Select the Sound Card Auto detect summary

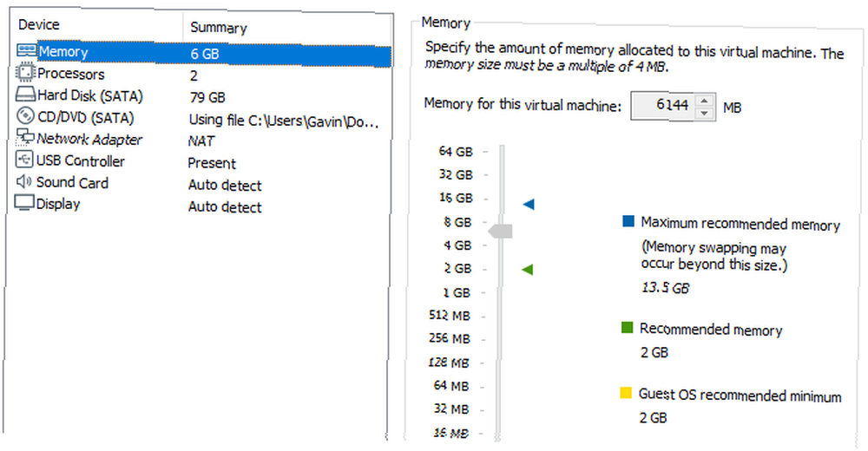tap(225, 185)
